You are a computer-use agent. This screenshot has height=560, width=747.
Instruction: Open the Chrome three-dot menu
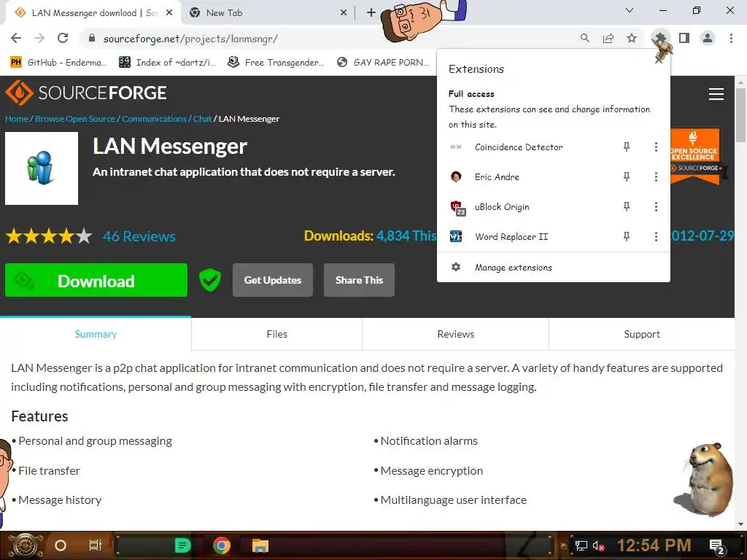click(x=731, y=38)
